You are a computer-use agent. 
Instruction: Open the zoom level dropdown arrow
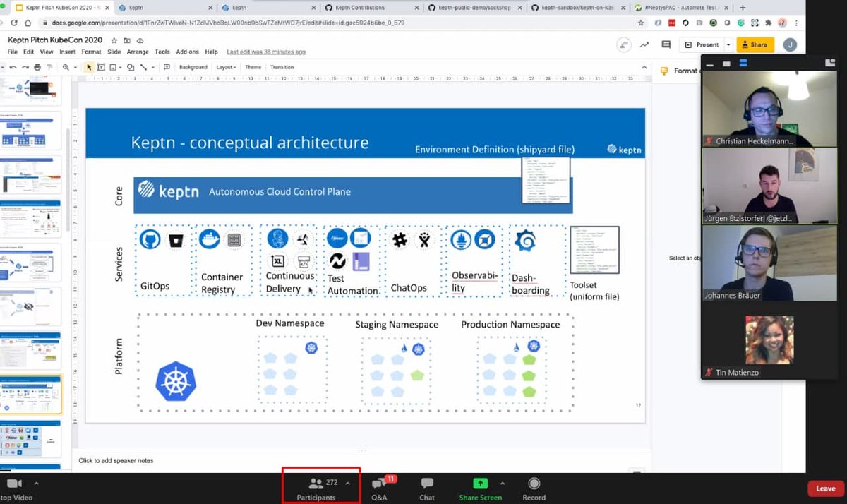pyautogui.click(x=76, y=67)
